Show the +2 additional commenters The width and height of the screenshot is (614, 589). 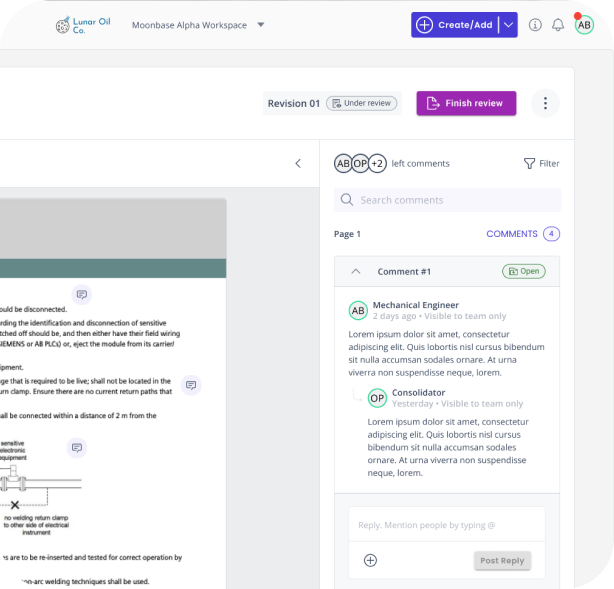coord(377,163)
